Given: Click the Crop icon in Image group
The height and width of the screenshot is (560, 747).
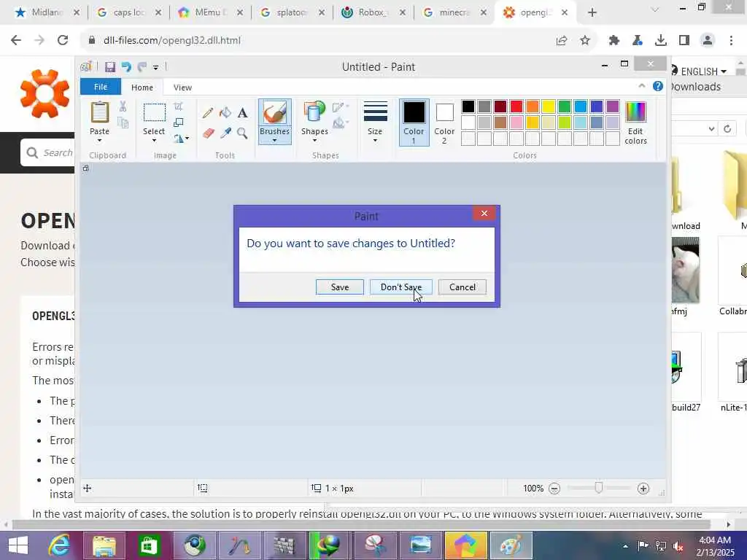Looking at the screenshot, I should point(178,106).
